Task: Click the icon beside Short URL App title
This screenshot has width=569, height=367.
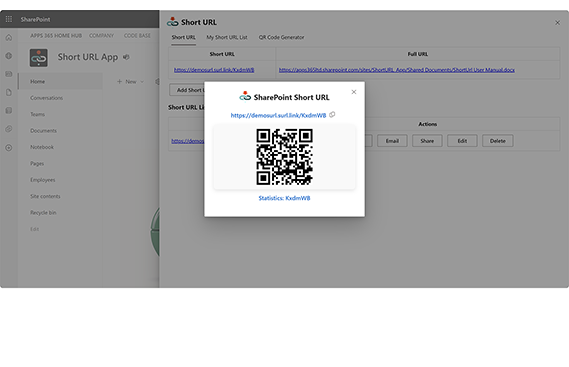Action: [126, 57]
